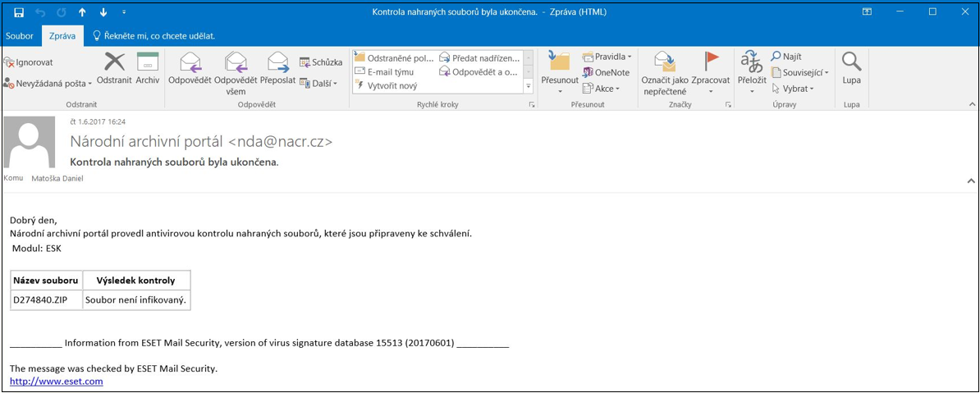Click sender Národní archivní portál address
This screenshot has height=393, width=980.
coord(202,141)
